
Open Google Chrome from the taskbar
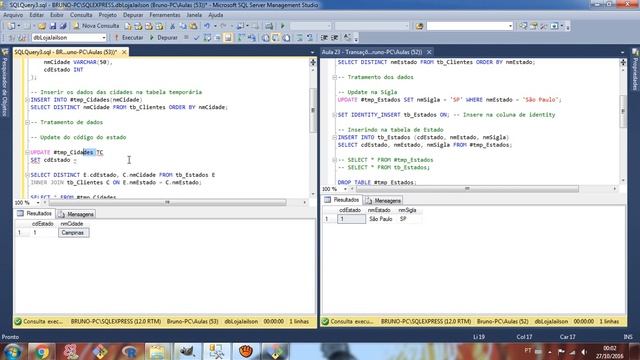coord(42,351)
